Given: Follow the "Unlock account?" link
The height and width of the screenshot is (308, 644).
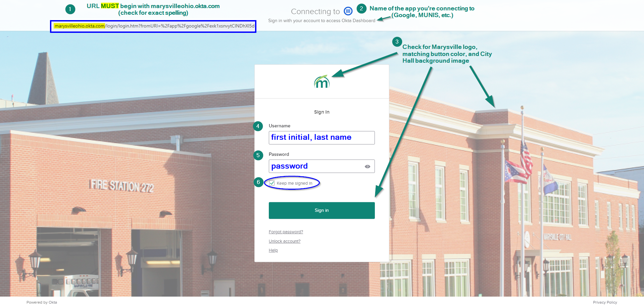Looking at the screenshot, I should click(284, 241).
